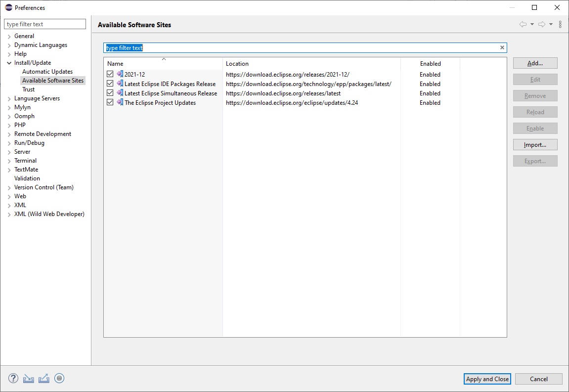Open the three-dot view menu icon

(x=560, y=24)
